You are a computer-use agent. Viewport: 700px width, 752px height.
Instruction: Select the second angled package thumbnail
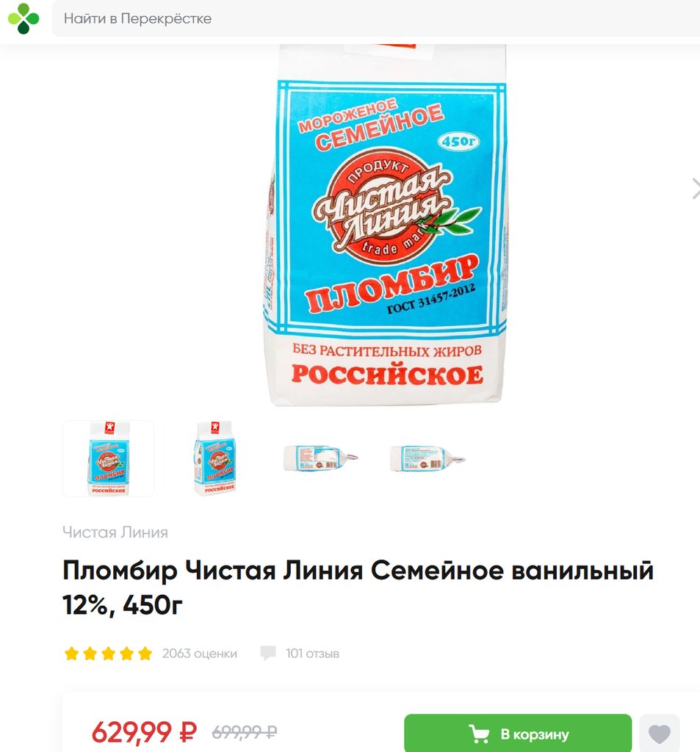pos(215,458)
